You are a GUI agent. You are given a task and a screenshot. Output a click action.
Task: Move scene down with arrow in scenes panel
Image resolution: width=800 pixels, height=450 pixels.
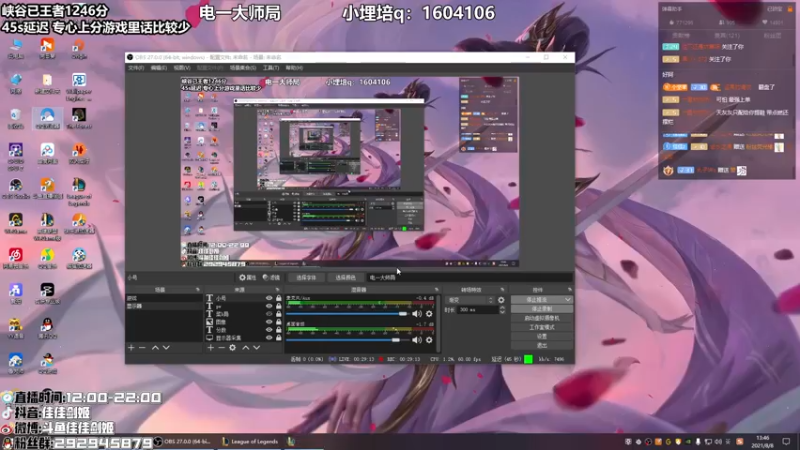[166, 347]
